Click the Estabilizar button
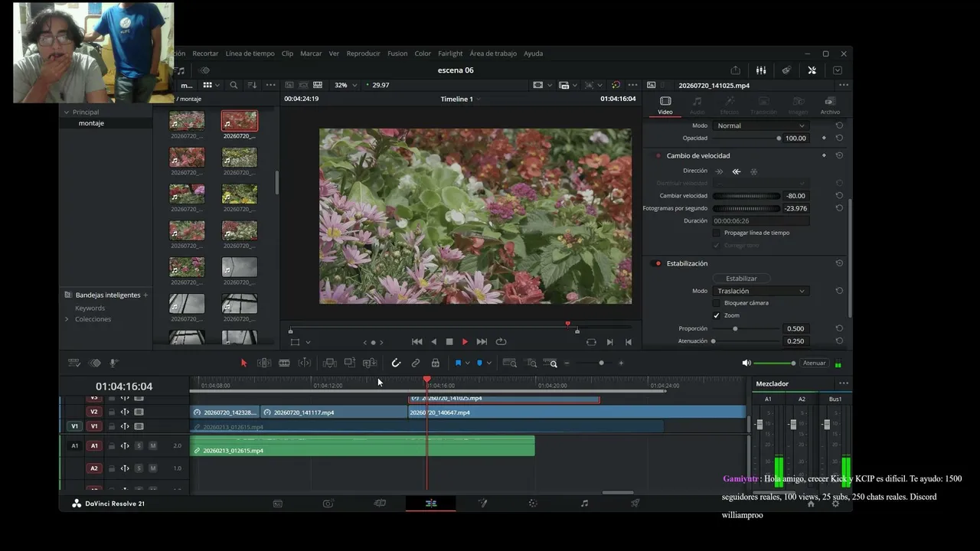The width and height of the screenshot is (980, 551). point(741,279)
